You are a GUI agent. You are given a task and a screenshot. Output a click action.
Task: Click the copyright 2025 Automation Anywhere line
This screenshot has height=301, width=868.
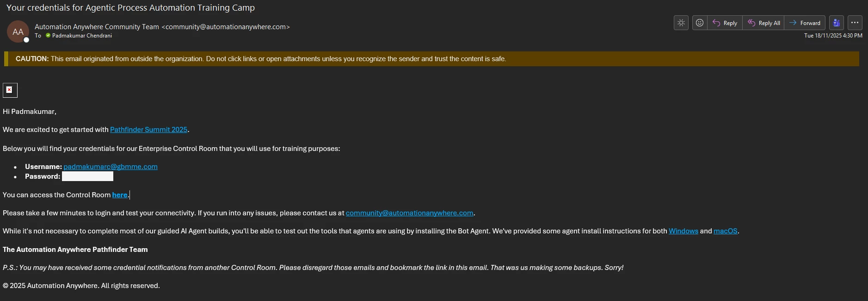tap(81, 286)
